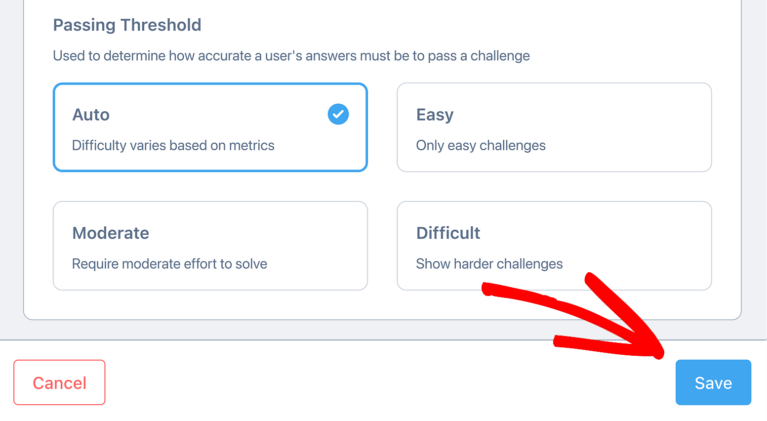767x421 pixels.
Task: Choose the Easy passing threshold card
Action: point(554,127)
